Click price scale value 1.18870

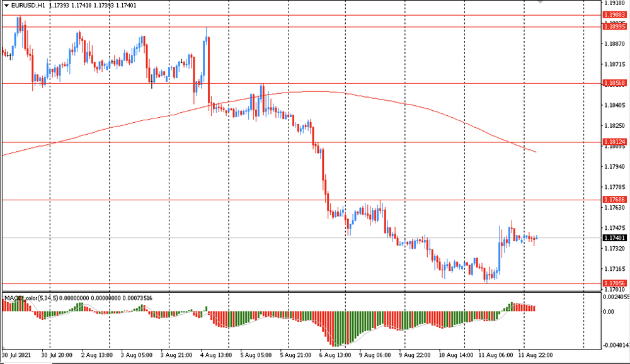615,44
